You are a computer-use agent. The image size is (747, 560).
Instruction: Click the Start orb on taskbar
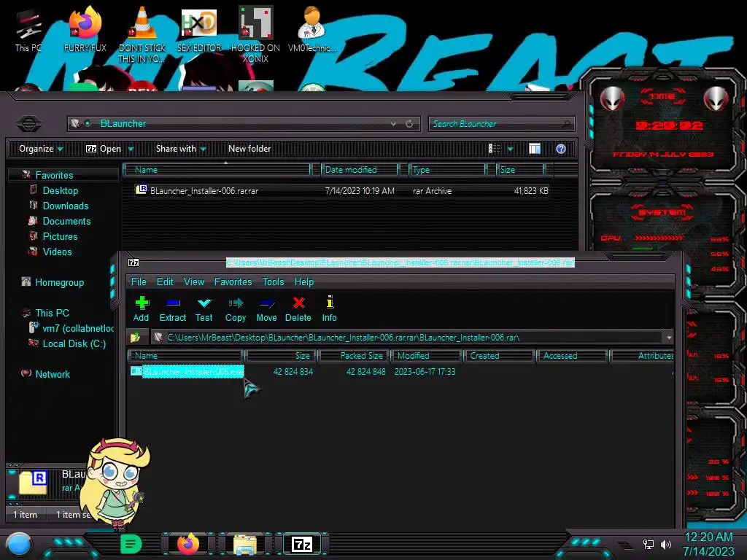19,545
